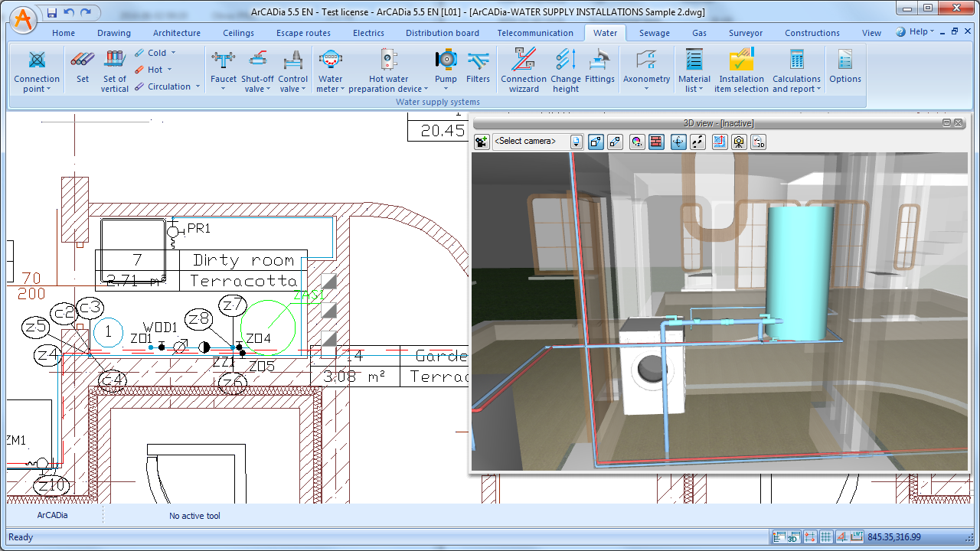
Task: Click the Fittings icon
Action: (599, 67)
